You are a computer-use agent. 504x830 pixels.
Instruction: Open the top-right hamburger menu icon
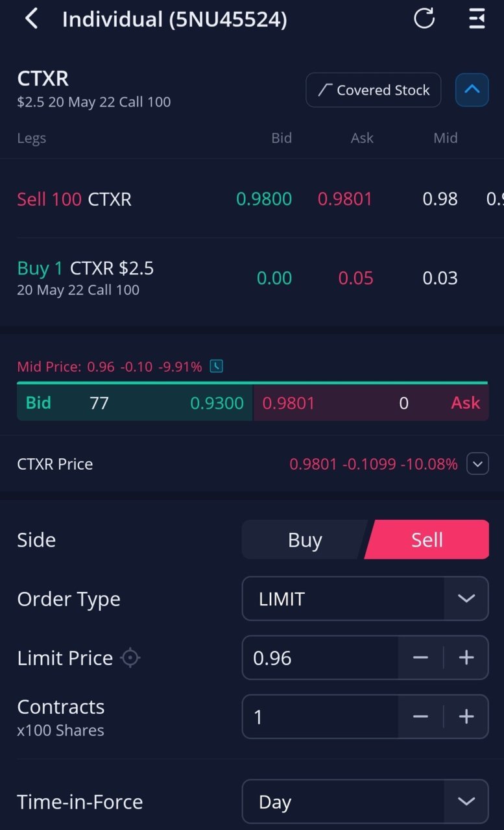pyautogui.click(x=477, y=19)
